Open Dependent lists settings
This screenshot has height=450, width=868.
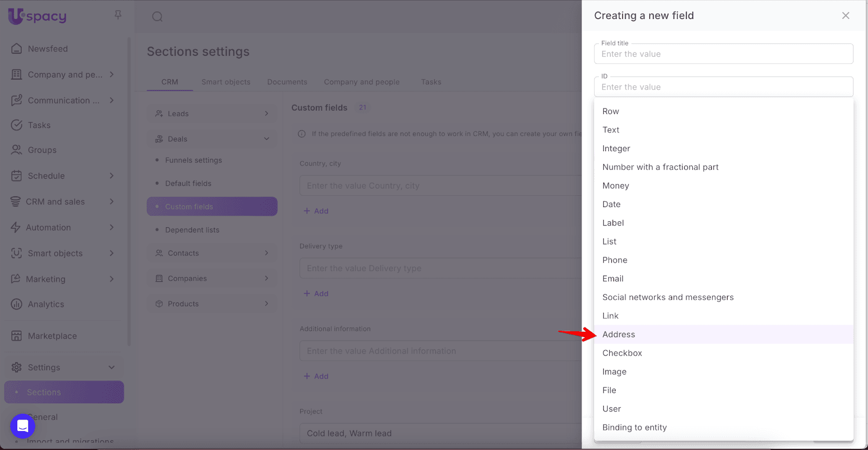pyautogui.click(x=192, y=230)
